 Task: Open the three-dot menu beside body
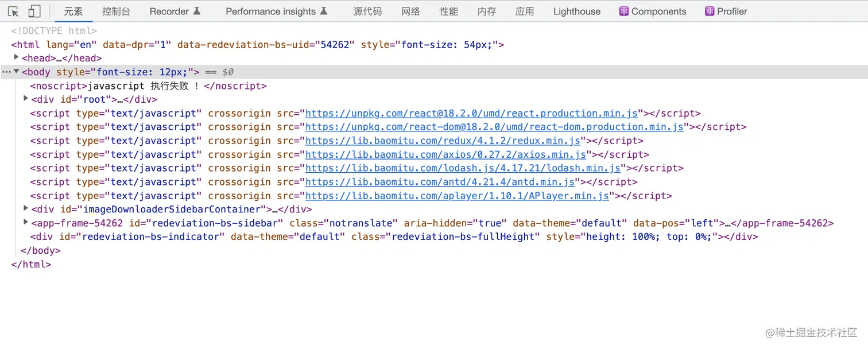click(6, 72)
